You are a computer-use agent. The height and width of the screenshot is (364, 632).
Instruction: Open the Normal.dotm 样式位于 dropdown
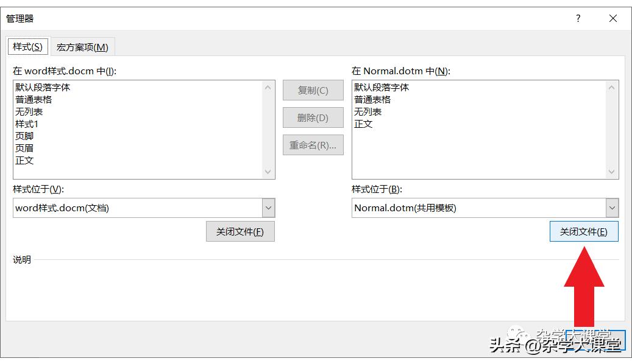pyautogui.click(x=612, y=208)
